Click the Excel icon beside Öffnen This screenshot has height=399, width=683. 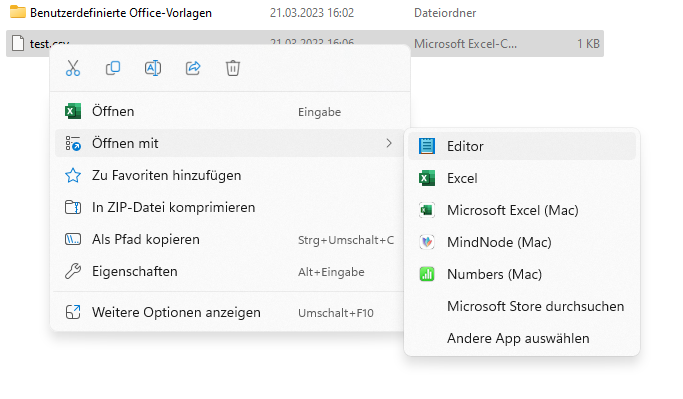73,112
